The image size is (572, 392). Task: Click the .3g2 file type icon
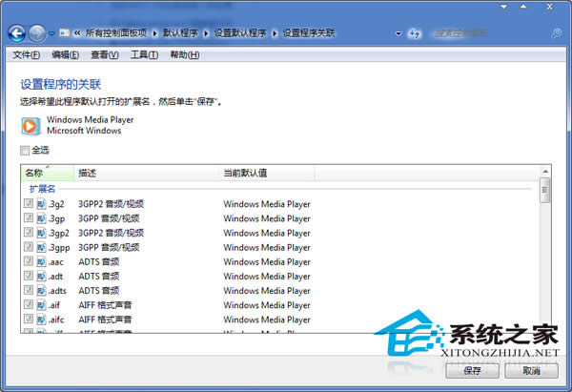pos(41,203)
